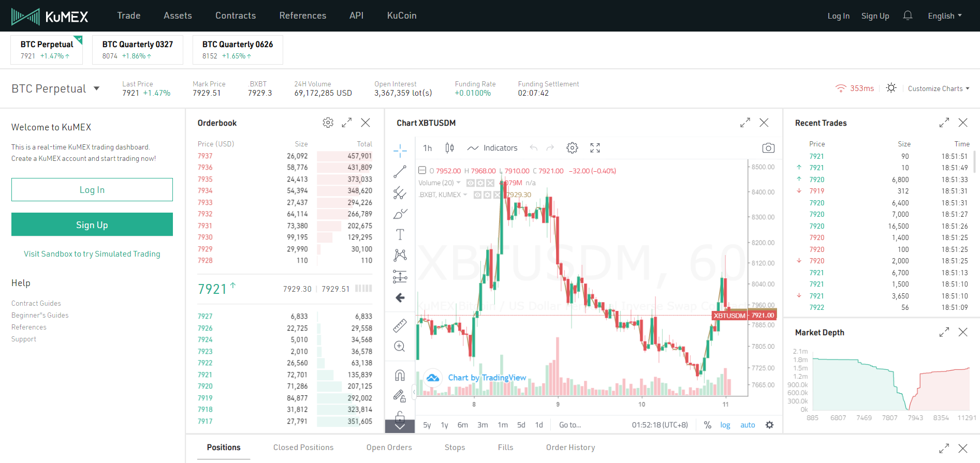
Task: Click the outlined Log In button
Action: [92, 190]
